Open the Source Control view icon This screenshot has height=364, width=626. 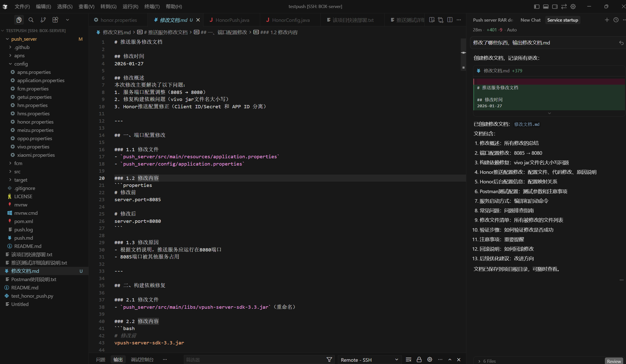point(43,20)
